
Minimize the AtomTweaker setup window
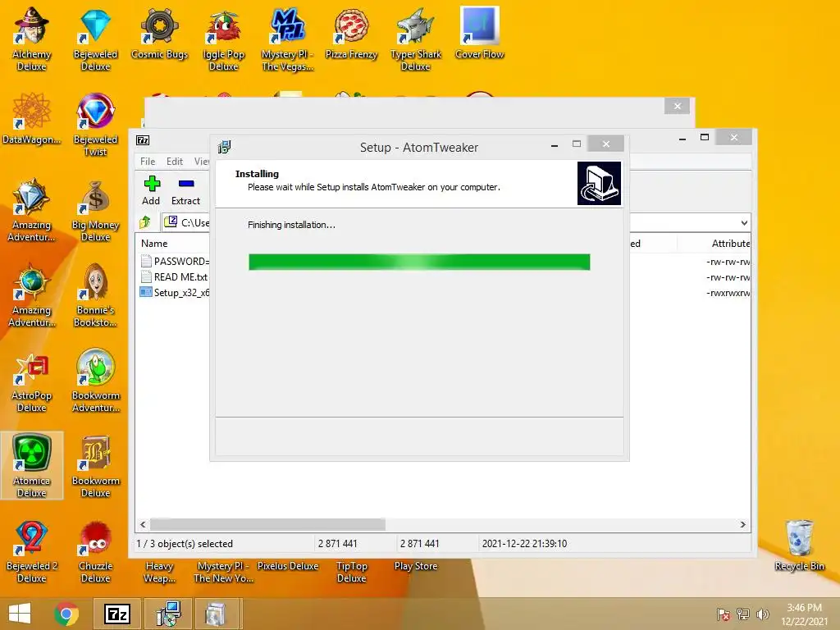[555, 144]
